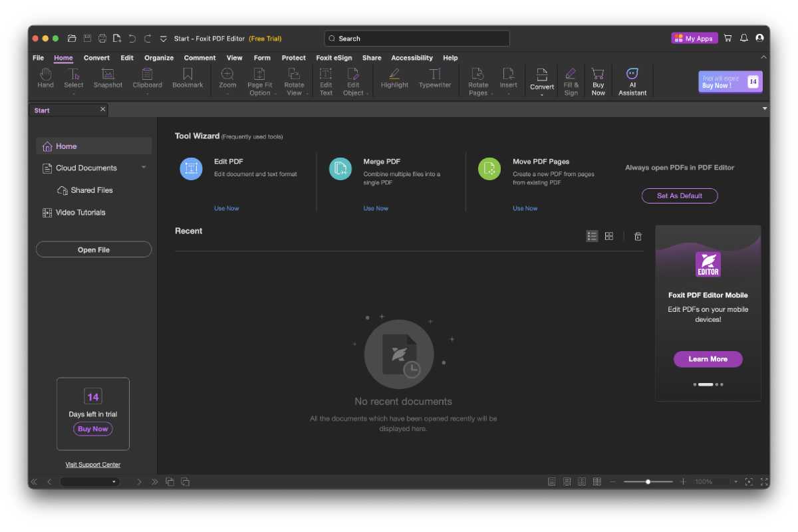Open the Fill & Sign tool
798x532 pixels.
571,80
